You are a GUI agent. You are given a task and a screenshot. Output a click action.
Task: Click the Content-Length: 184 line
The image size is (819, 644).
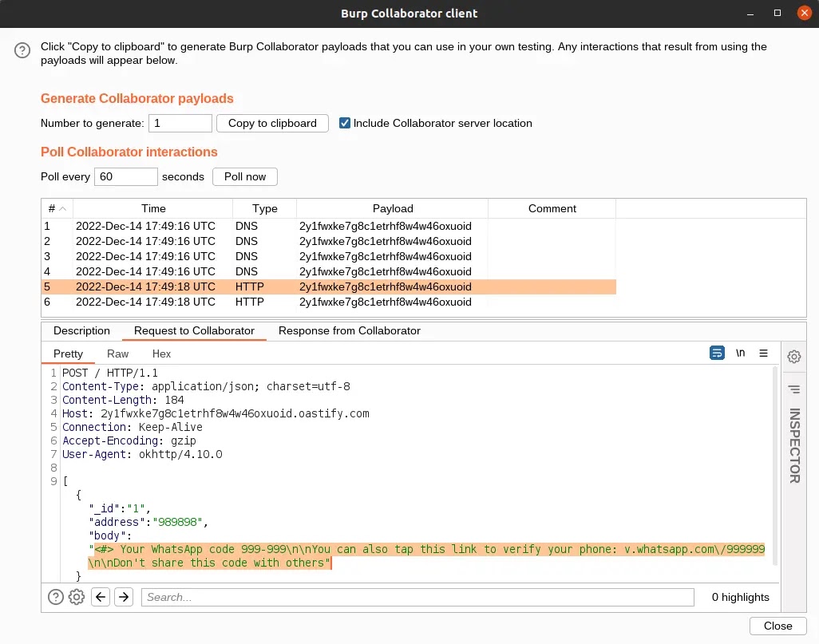123,400
